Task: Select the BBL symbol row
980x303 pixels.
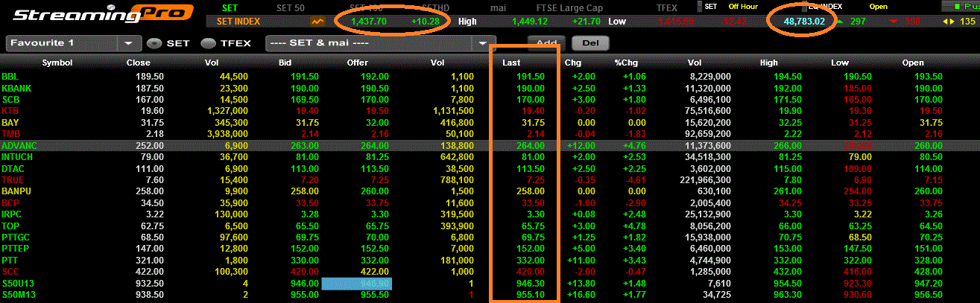Action: pyautogui.click(x=490, y=76)
